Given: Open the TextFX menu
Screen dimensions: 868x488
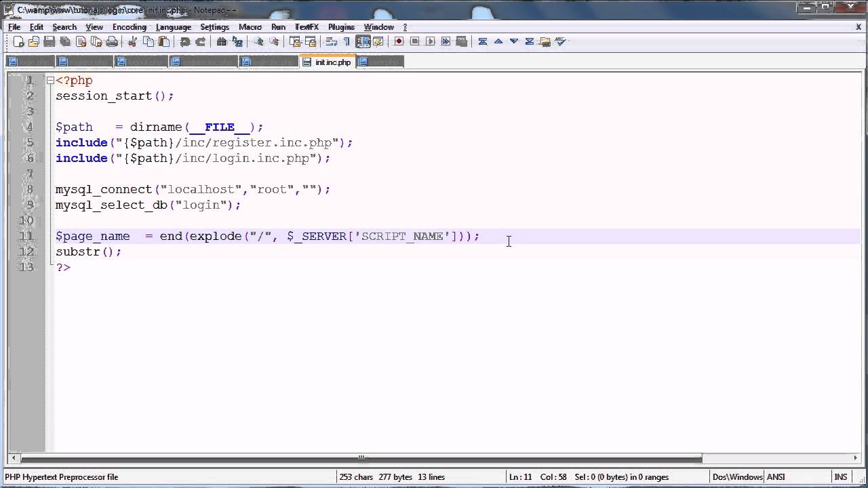Looking at the screenshot, I should point(307,27).
